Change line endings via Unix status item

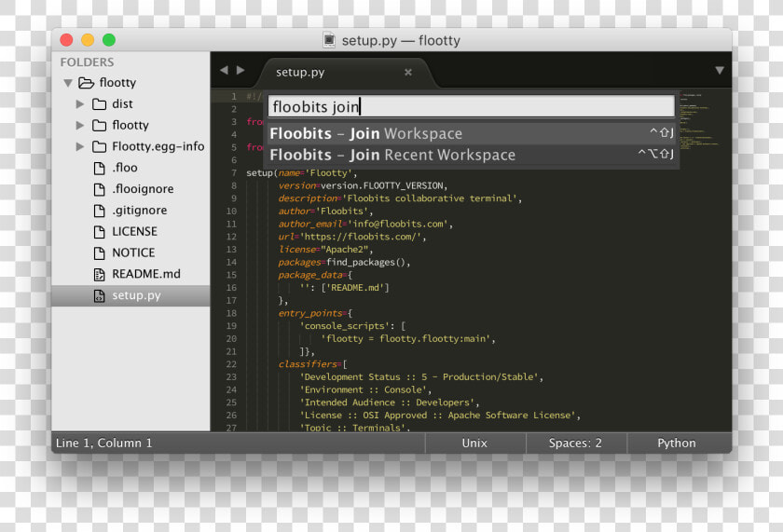[474, 443]
